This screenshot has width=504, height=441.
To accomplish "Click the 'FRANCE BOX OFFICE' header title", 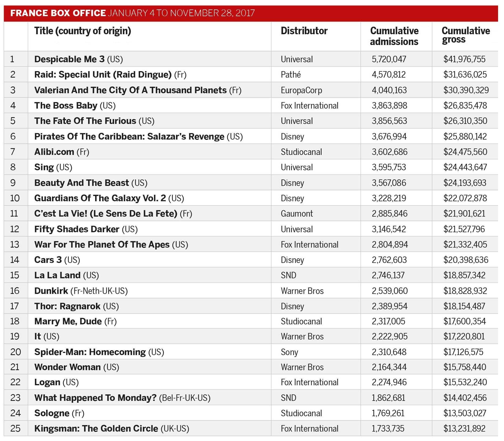I will pyautogui.click(x=58, y=13).
